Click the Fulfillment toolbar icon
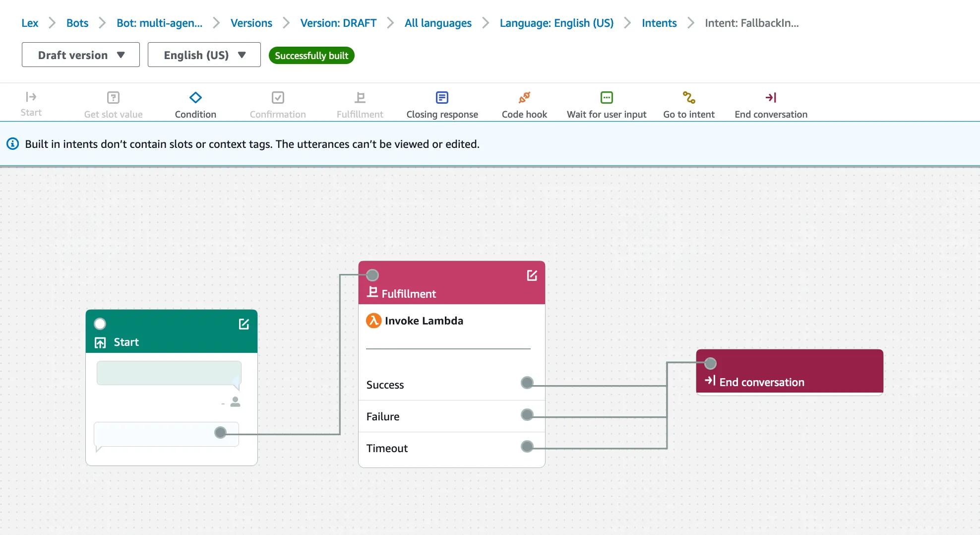Screen dimensions: 980x535 (360, 97)
